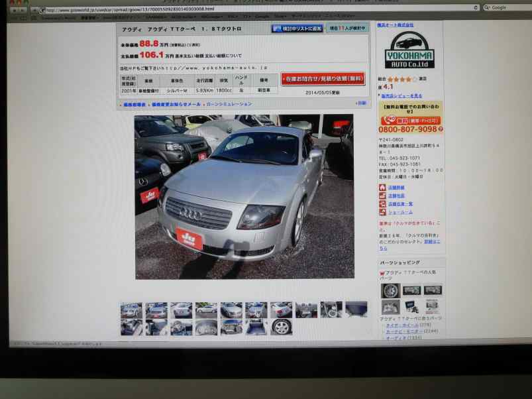Click the Yokohama Auto Co. Ltd logo
The height and width of the screenshot is (399, 532).
(x=409, y=50)
